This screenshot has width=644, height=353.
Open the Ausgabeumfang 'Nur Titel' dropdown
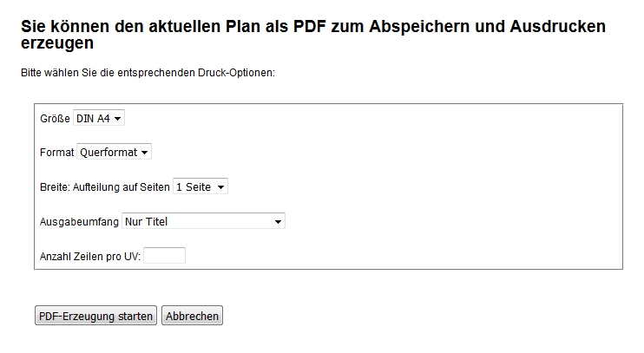[203, 221]
